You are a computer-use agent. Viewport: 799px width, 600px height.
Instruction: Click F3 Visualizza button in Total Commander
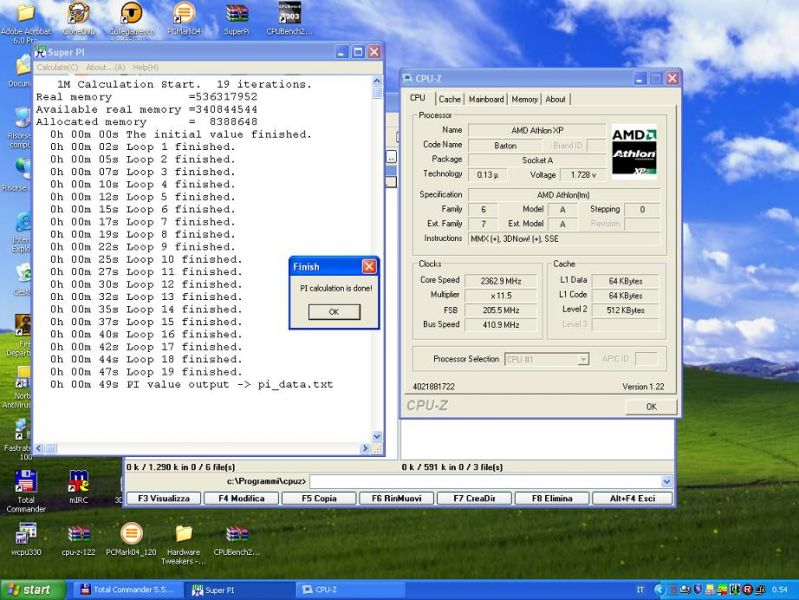tap(164, 498)
